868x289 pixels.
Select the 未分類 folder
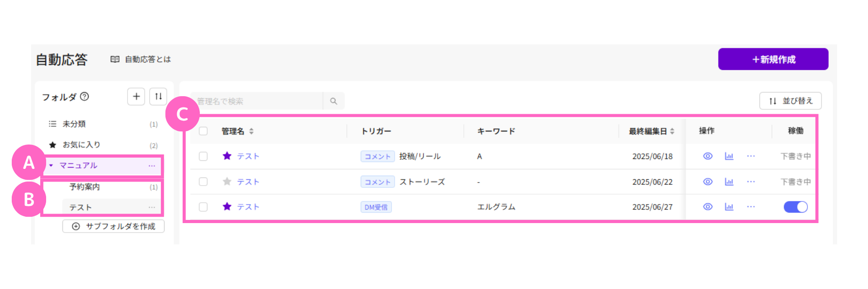tap(74, 124)
